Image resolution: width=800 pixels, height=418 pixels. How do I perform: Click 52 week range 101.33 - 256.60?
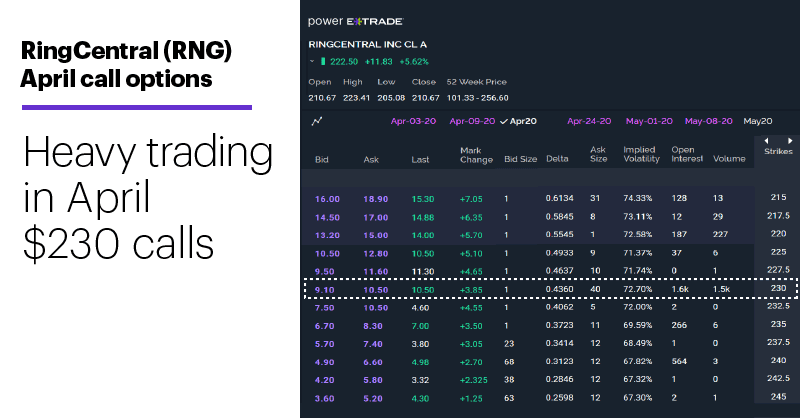pos(478,98)
